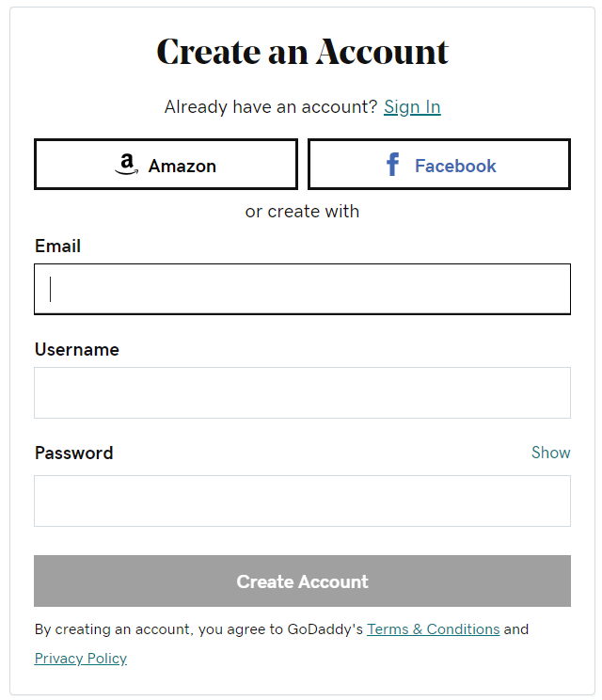The height and width of the screenshot is (700, 602).
Task: Click the 'or create with' divider text
Action: (x=302, y=211)
